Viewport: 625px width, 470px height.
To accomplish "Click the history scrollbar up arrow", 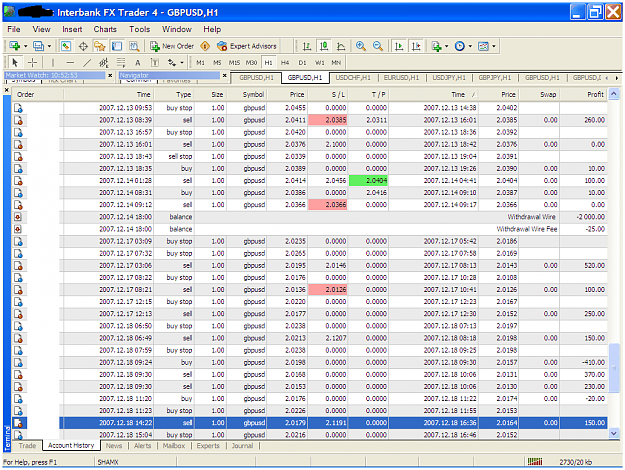I will pyautogui.click(x=614, y=94).
